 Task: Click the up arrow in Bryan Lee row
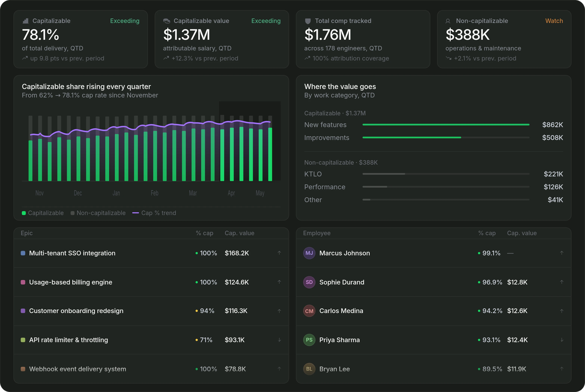tap(562, 369)
